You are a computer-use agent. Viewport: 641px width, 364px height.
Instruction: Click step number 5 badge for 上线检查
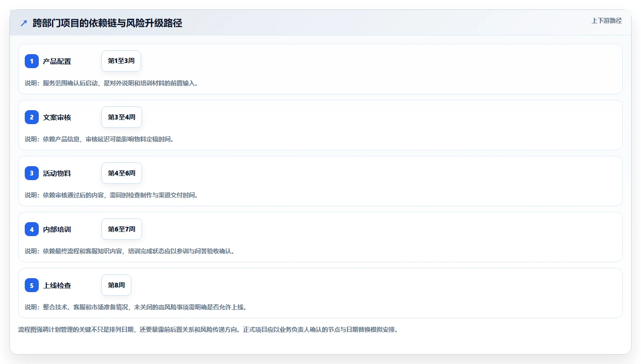click(32, 285)
